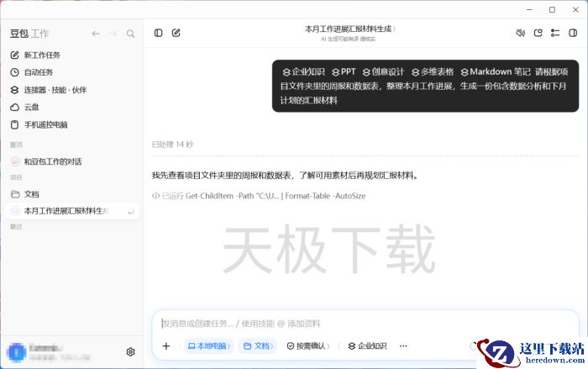This screenshot has height=369, width=588.
Task: Click the 云盘 cloud icon
Action: point(14,108)
